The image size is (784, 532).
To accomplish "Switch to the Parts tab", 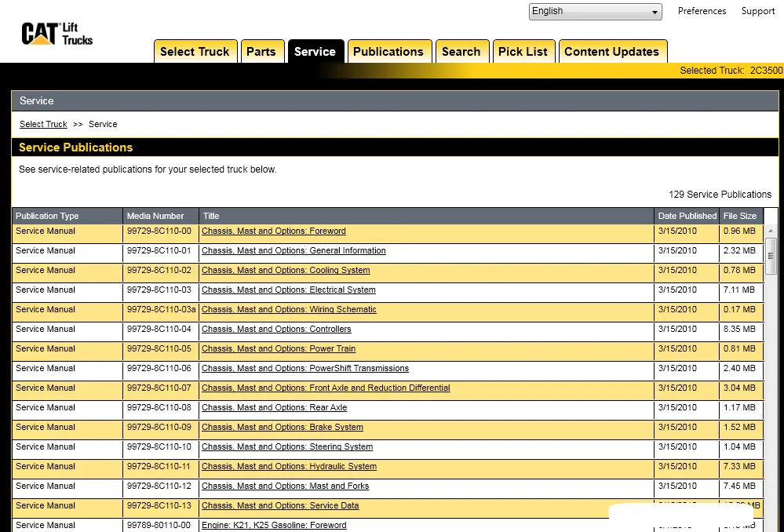I will point(261,52).
